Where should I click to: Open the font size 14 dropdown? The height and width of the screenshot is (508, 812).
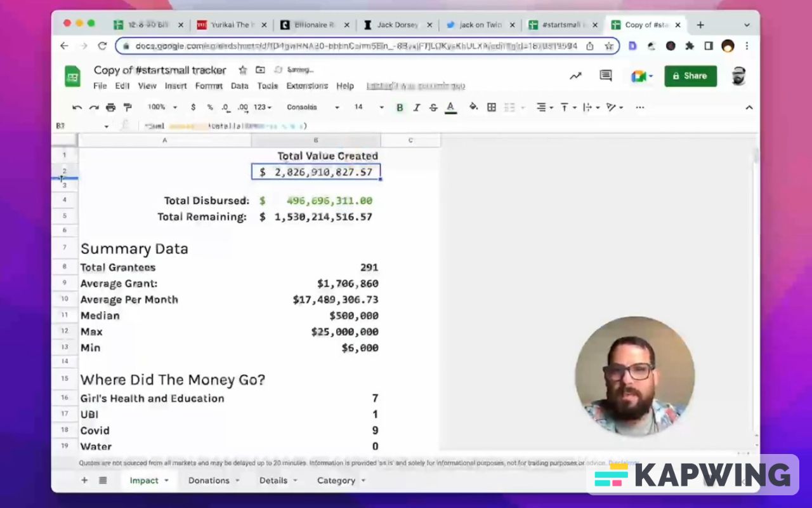[369, 107]
